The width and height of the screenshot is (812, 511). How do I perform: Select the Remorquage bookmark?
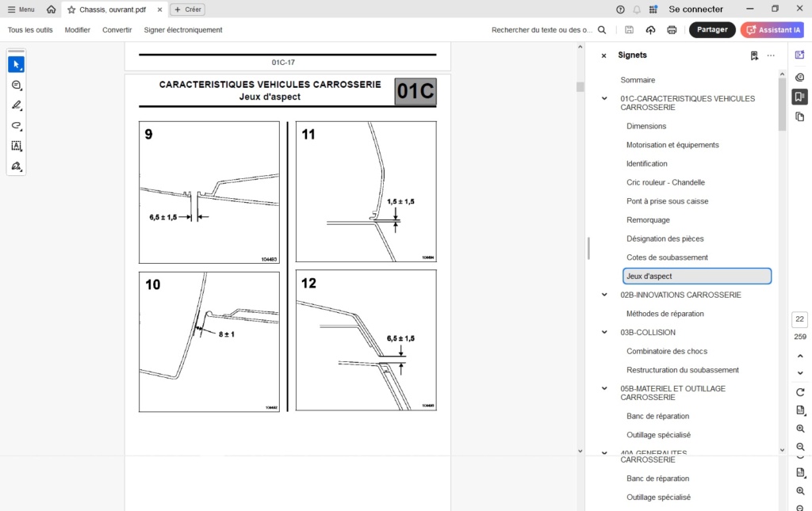click(648, 219)
